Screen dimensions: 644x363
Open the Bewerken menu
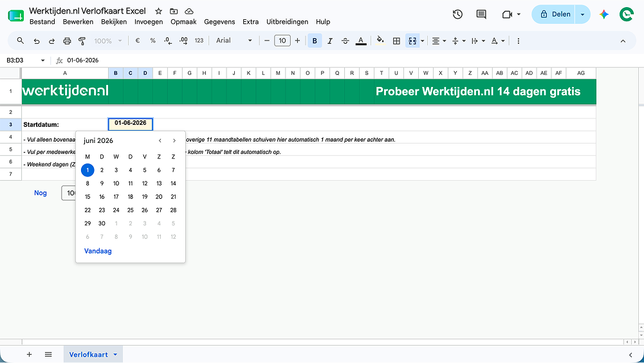pos(78,22)
